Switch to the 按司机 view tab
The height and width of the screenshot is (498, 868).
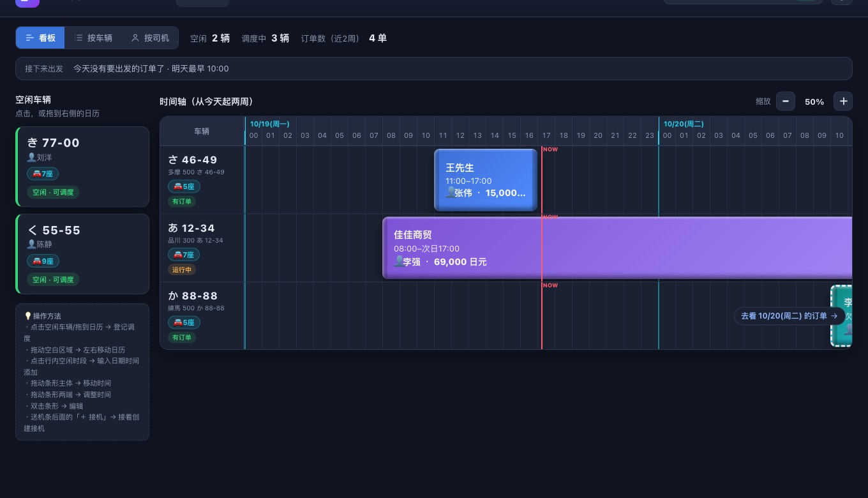pos(150,38)
